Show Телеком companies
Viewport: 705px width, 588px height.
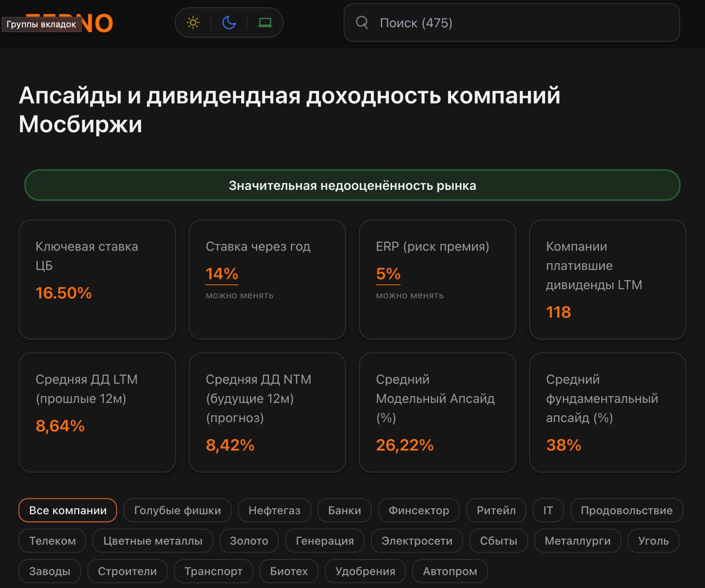[x=52, y=541]
